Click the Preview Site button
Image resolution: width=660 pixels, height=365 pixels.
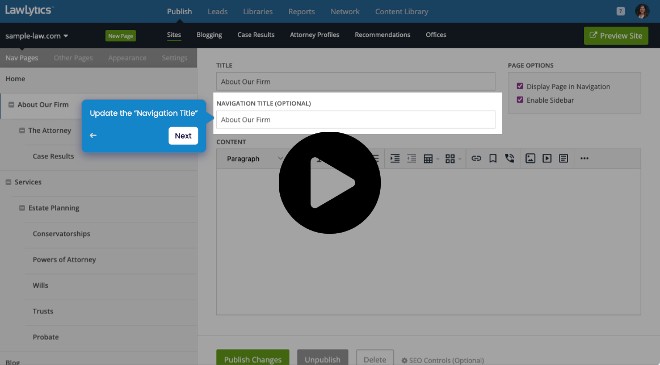click(x=616, y=36)
